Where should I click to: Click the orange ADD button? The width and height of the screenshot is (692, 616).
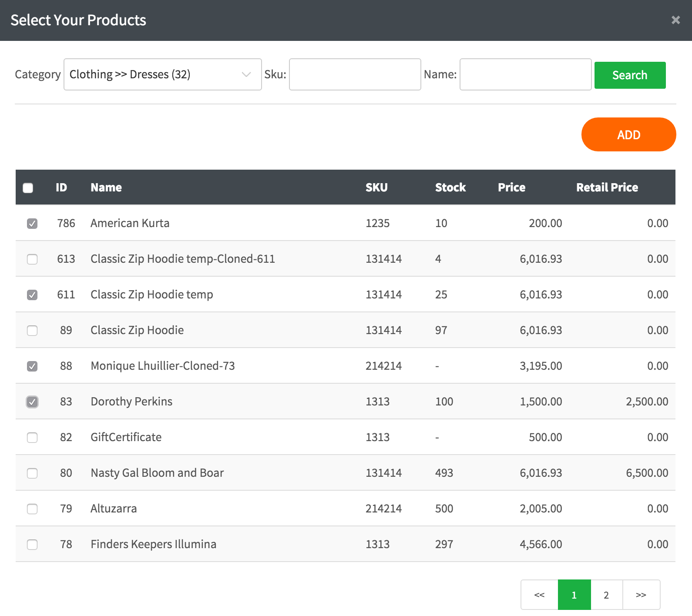point(628,134)
